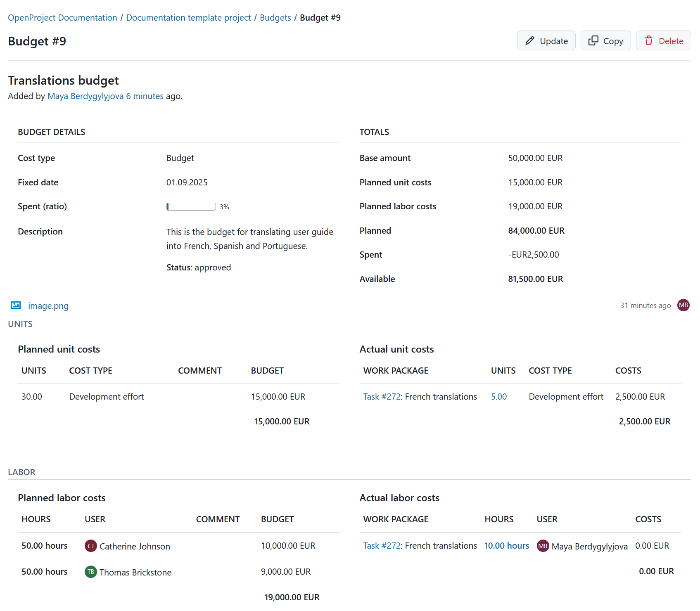Viewport: 700px width, 611px height.
Task: Click the MB avatar in Actual labor costs
Action: pyautogui.click(x=543, y=545)
